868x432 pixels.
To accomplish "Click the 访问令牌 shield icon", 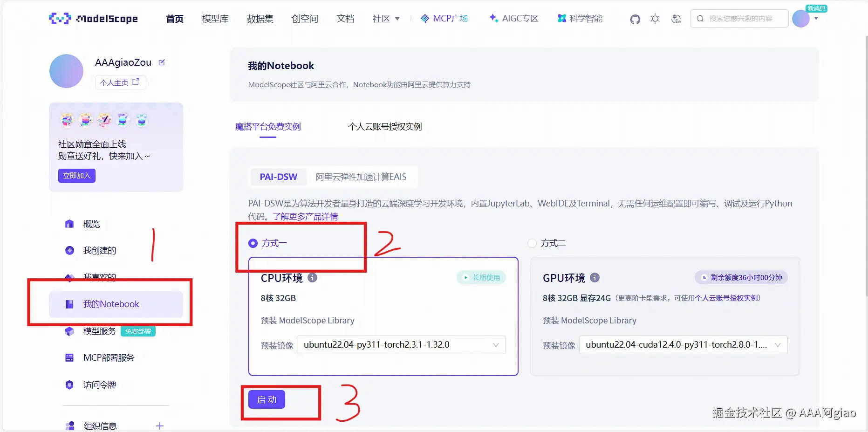I will click(69, 385).
